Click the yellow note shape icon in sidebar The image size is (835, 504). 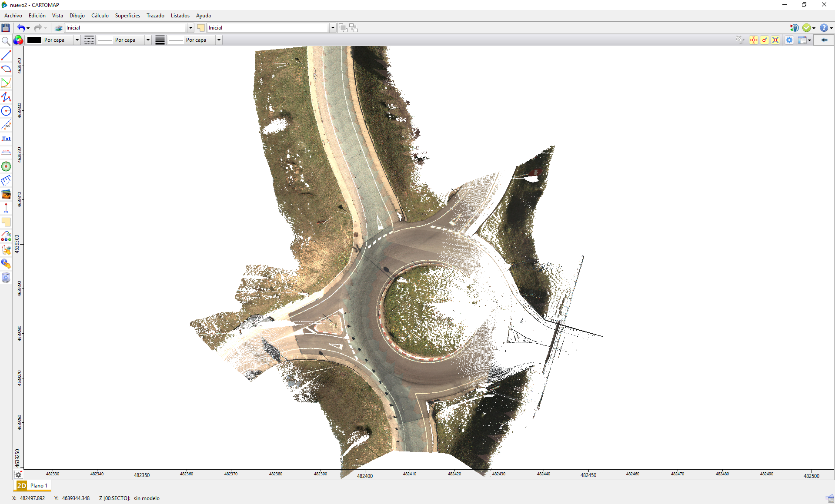[6, 222]
